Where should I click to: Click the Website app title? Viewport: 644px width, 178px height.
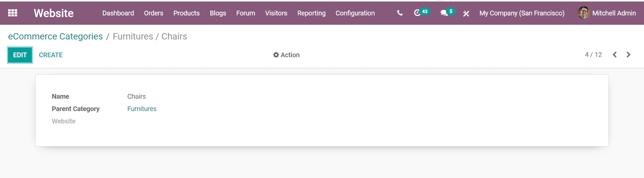(x=54, y=13)
